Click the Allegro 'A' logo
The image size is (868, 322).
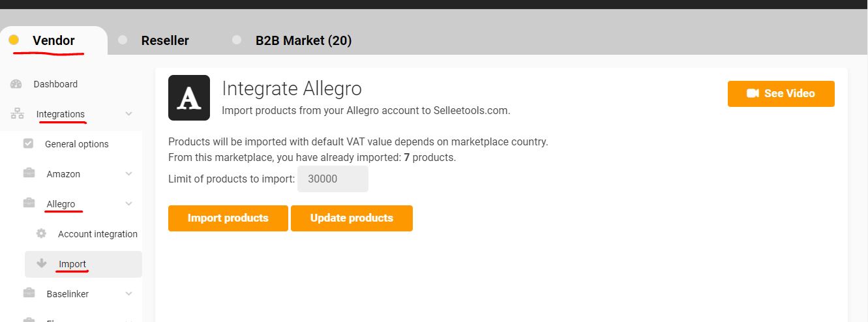coord(189,98)
